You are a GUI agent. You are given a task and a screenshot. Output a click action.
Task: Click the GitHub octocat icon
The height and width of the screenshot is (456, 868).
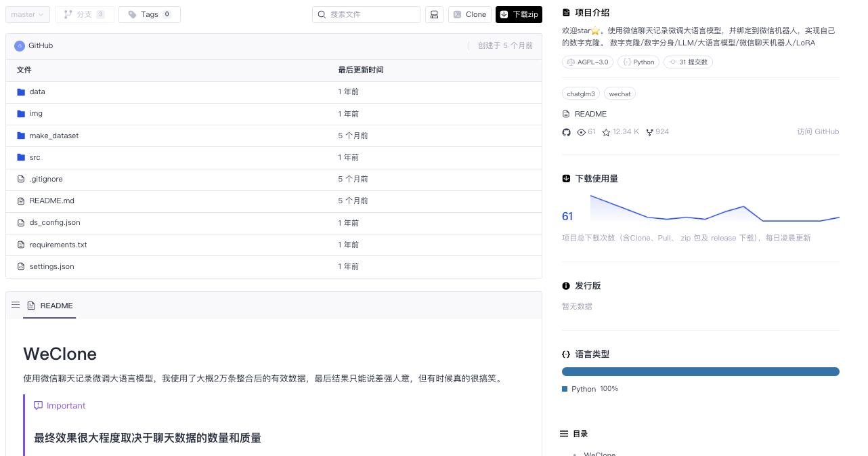(x=567, y=132)
